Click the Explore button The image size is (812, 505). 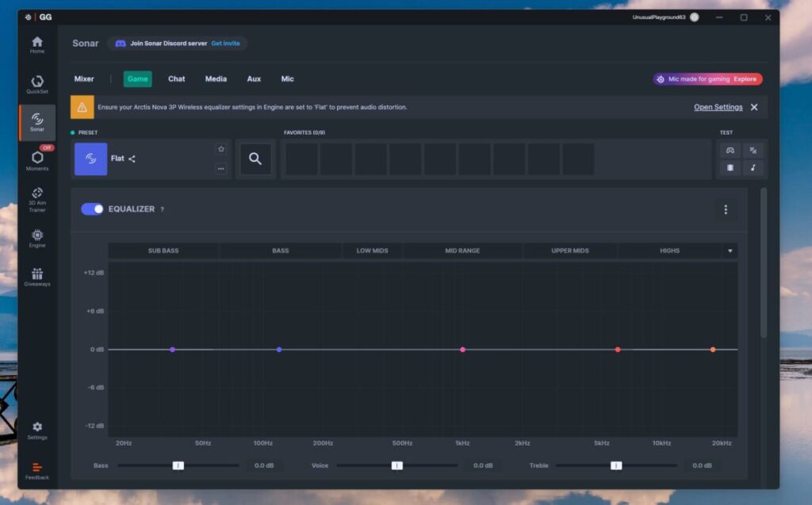coord(745,79)
